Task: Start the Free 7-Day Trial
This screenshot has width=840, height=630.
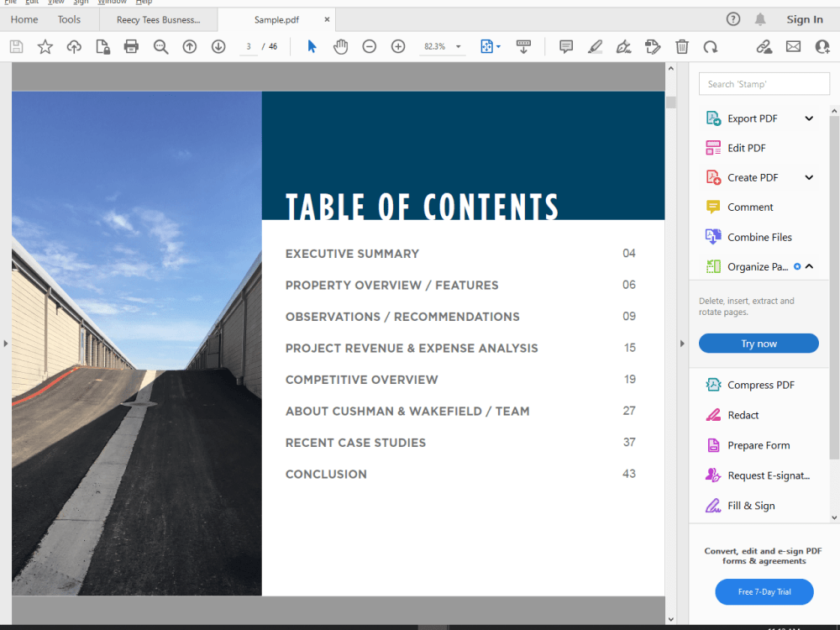Action: point(764,591)
